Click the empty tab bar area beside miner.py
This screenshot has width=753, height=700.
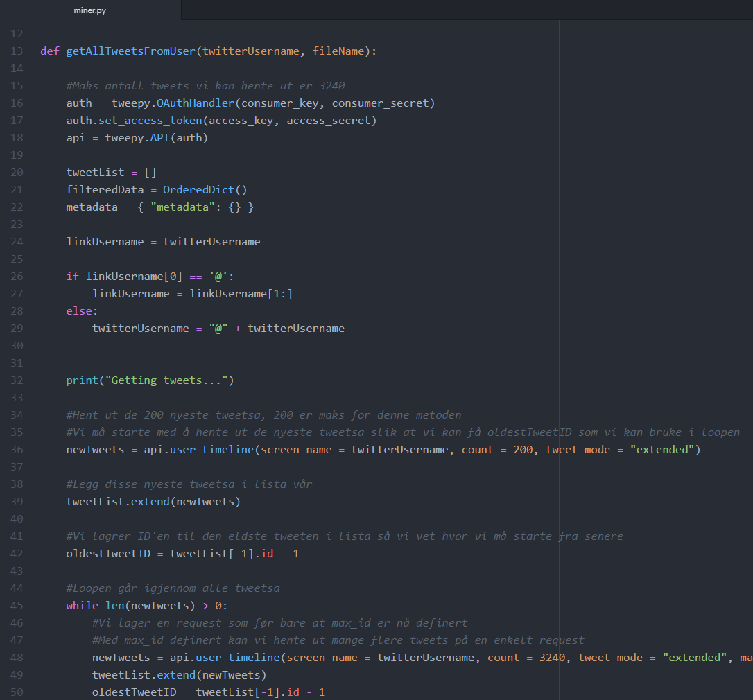coord(465,10)
